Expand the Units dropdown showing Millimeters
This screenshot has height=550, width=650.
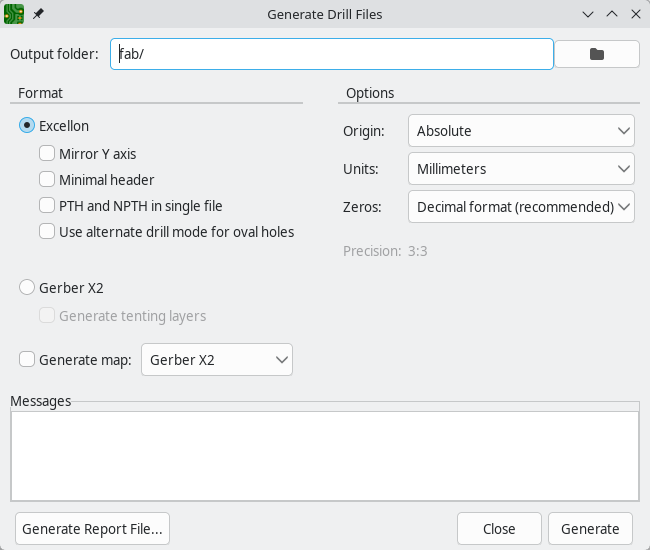pyautogui.click(x=521, y=169)
